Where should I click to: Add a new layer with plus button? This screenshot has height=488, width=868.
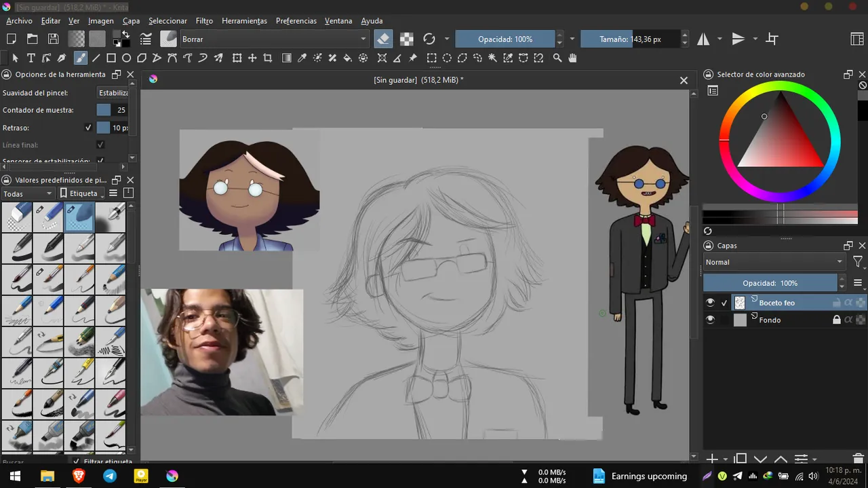pyautogui.click(x=712, y=459)
